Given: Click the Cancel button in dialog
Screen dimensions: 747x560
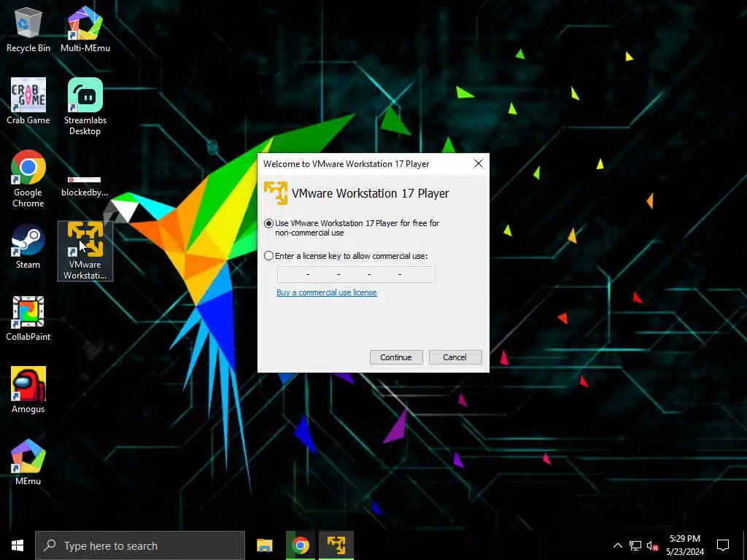Looking at the screenshot, I should (455, 357).
